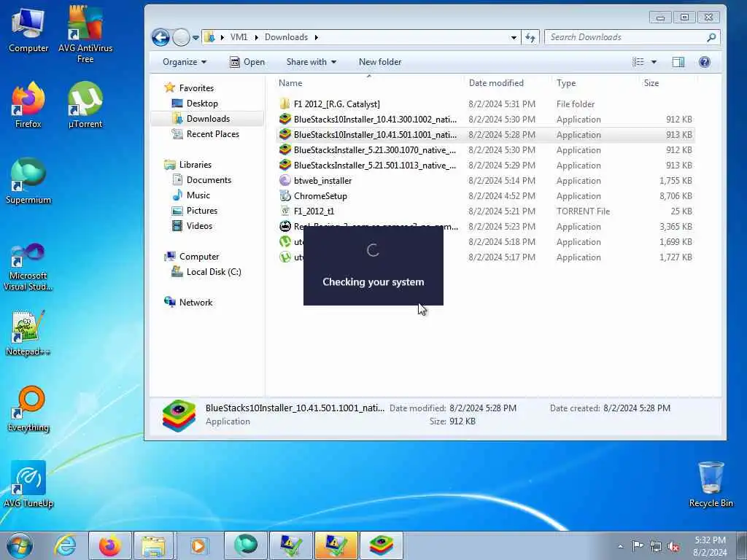This screenshot has width=747, height=560.
Task: Sort by Date modified column
Action: (x=496, y=83)
